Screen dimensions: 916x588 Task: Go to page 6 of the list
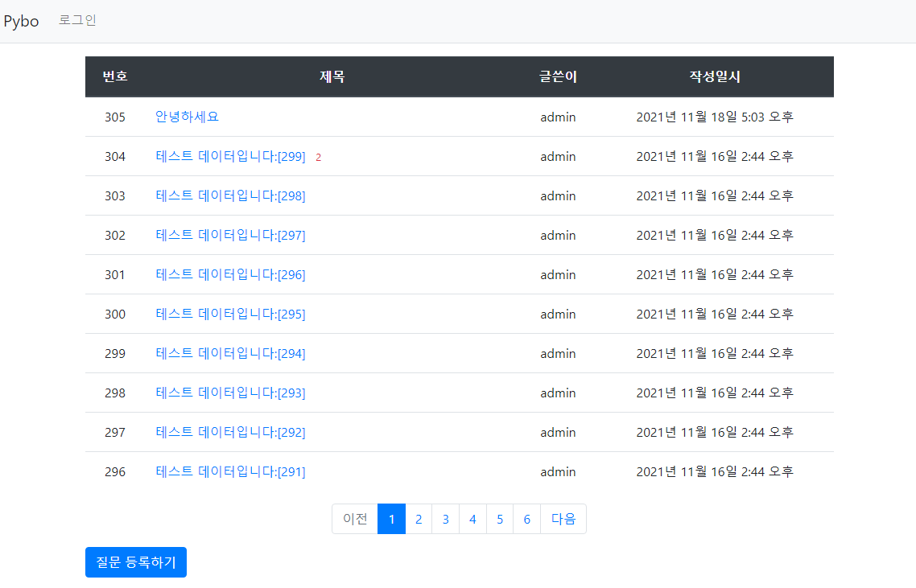[x=527, y=519]
